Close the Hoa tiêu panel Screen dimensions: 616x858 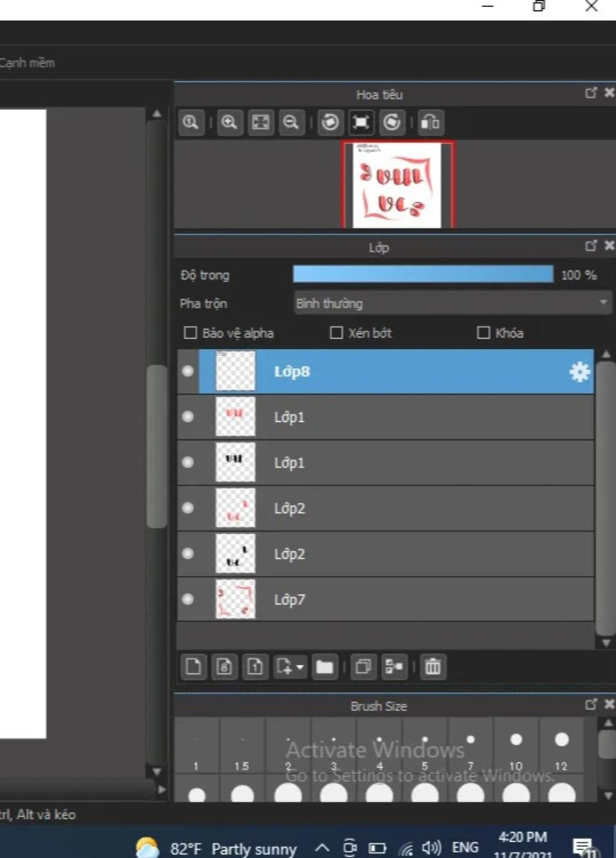coord(609,93)
